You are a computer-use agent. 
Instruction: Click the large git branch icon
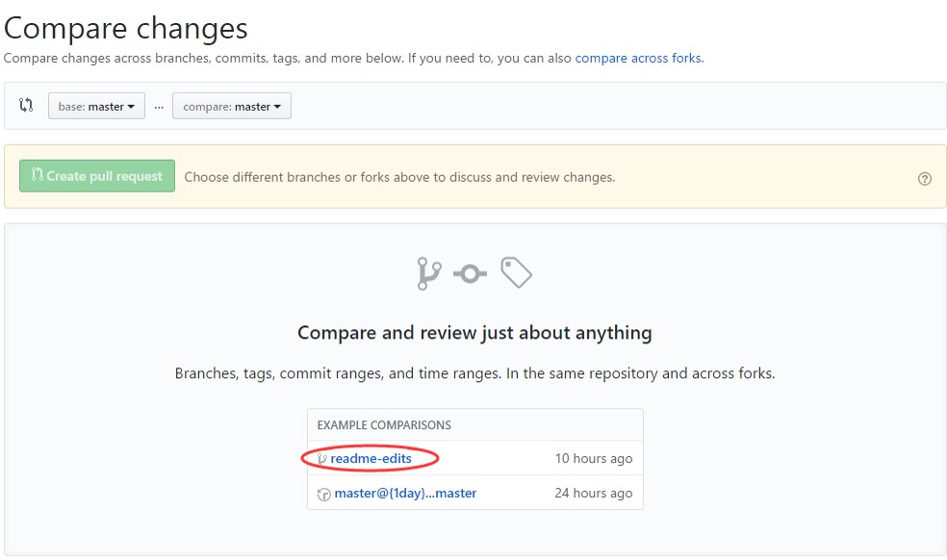coord(428,274)
